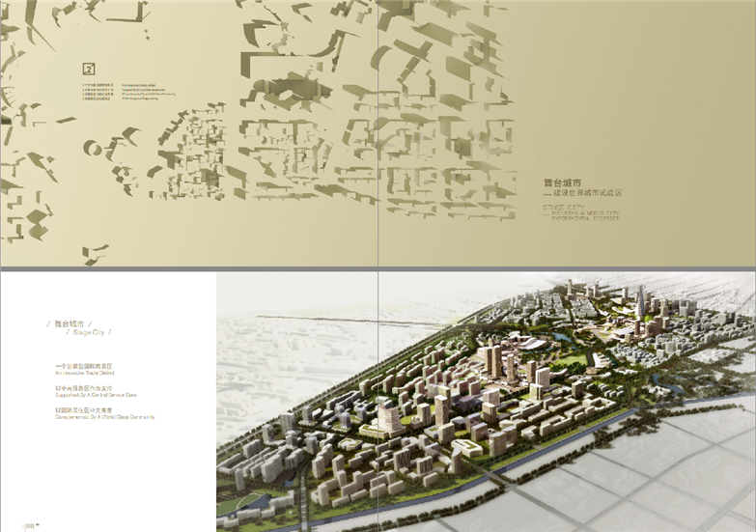756x532 pixels.
Task: Click the 'STAGE CITY' uppercase title
Action: tap(564, 208)
